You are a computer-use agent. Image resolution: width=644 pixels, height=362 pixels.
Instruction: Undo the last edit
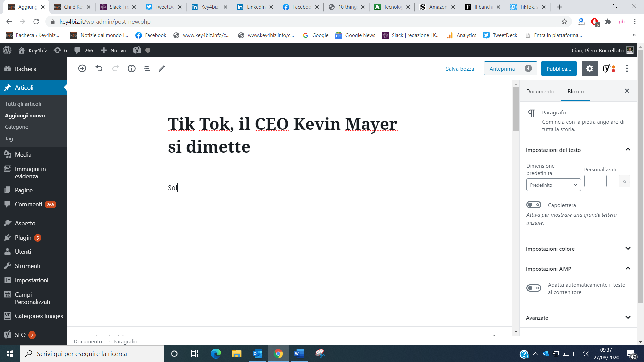click(99, 68)
